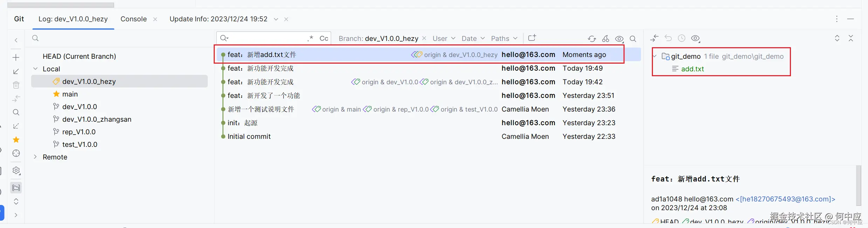Screen dimensions: 868x228
Task: Clear the Branch filter
Action: point(424,38)
